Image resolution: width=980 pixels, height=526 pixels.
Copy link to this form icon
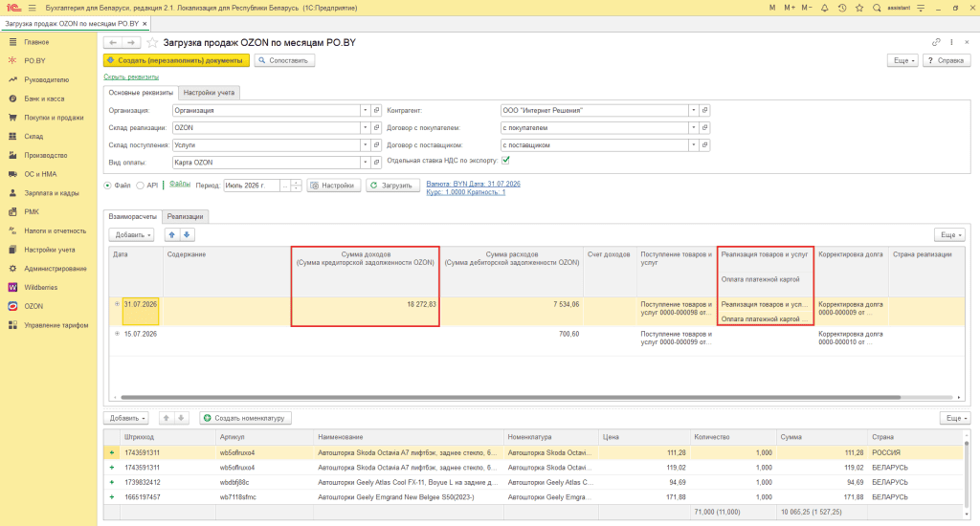tap(936, 42)
